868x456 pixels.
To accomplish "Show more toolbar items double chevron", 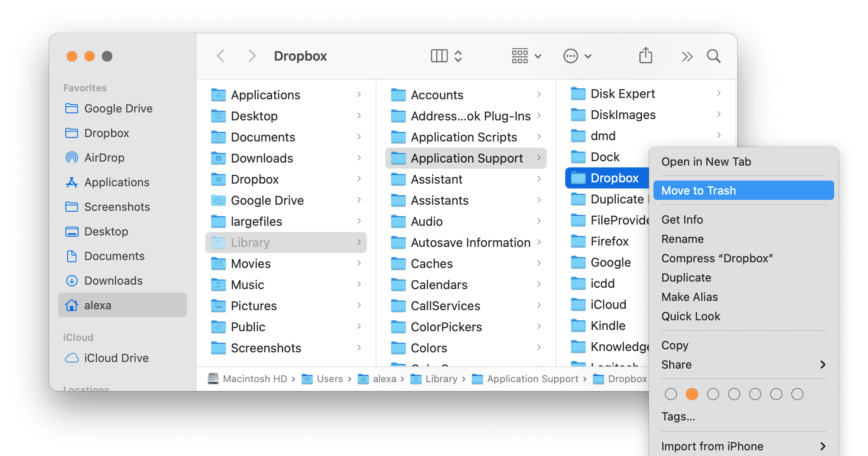I will click(x=687, y=56).
